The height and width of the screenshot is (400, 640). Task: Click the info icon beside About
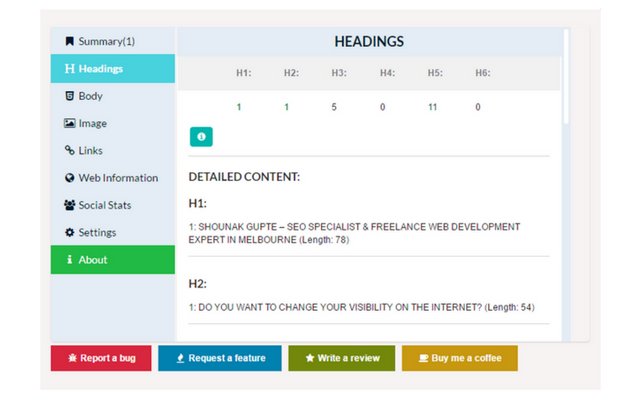coord(69,259)
